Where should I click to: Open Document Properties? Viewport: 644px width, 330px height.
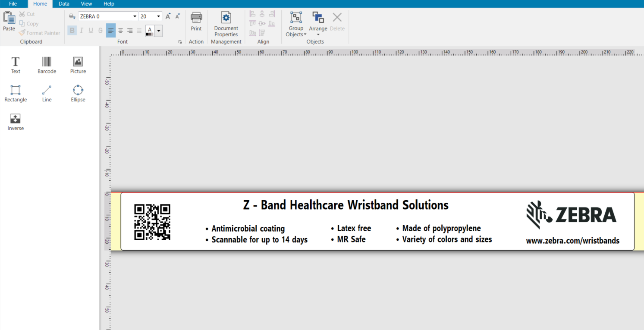226,24
